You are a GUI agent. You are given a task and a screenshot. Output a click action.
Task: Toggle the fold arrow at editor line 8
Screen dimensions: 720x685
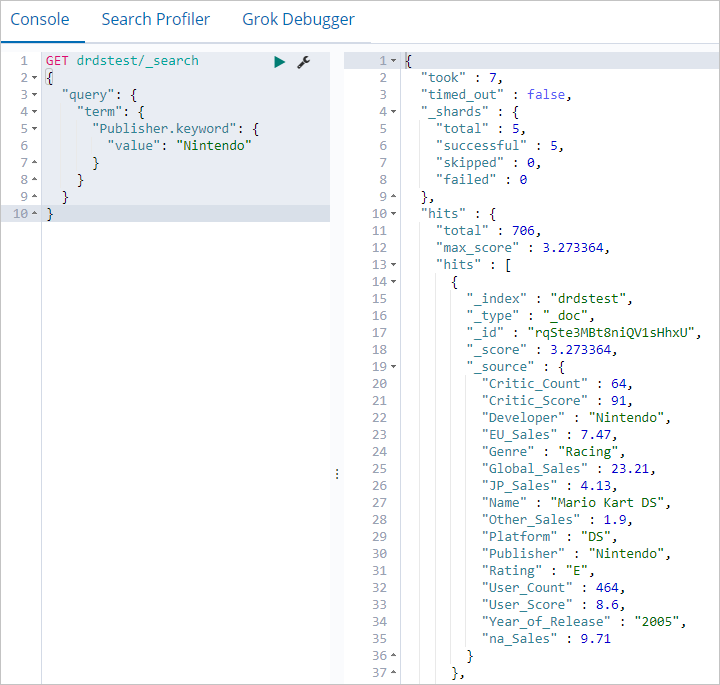pyautogui.click(x=34, y=179)
